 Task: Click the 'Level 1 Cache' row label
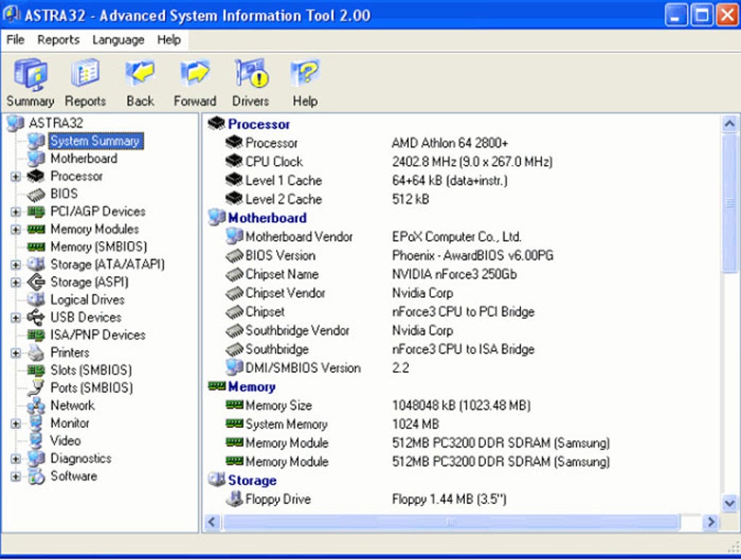[x=283, y=181]
